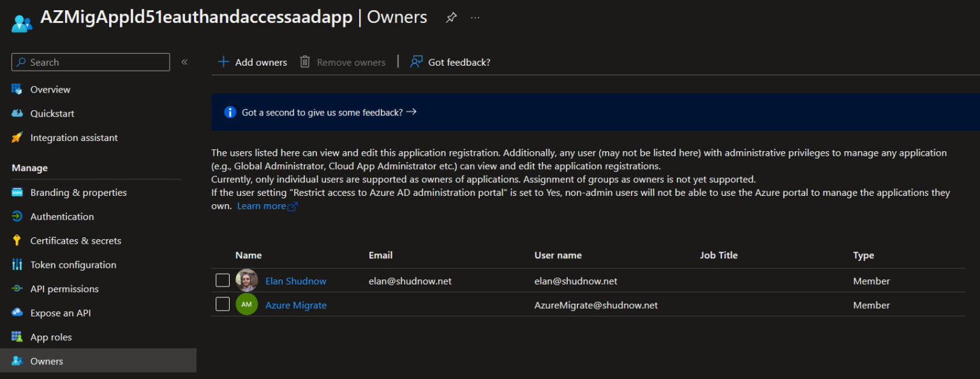Click elan@shudnow.net in User name column
This screenshot has height=379, width=980.
click(576, 281)
